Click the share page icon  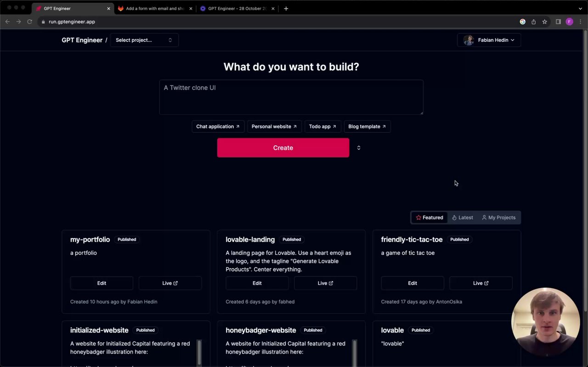coord(533,22)
